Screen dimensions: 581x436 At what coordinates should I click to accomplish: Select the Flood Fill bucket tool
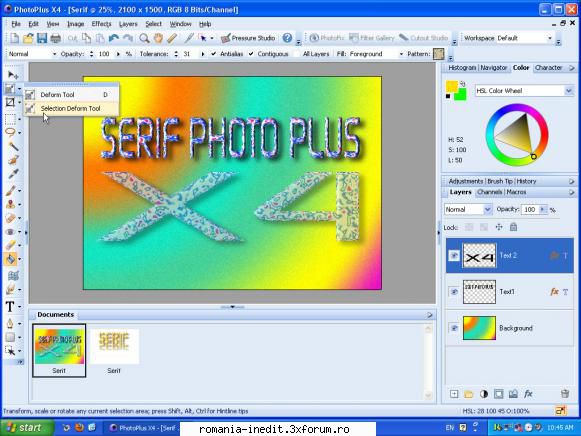coord(10,259)
